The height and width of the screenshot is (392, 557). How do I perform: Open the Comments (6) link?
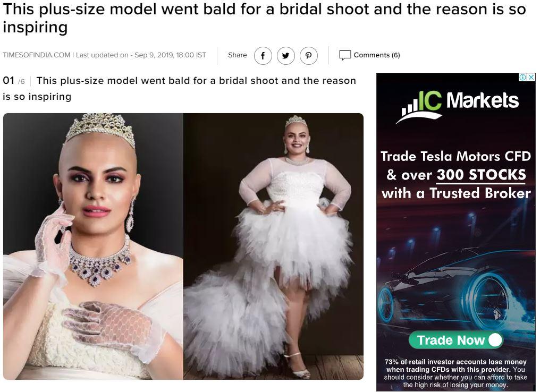(x=376, y=55)
